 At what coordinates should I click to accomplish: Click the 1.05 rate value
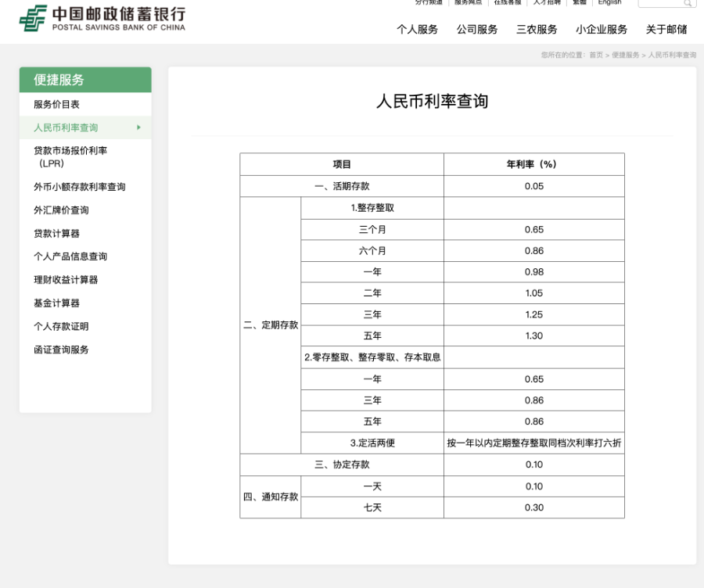[x=533, y=293]
